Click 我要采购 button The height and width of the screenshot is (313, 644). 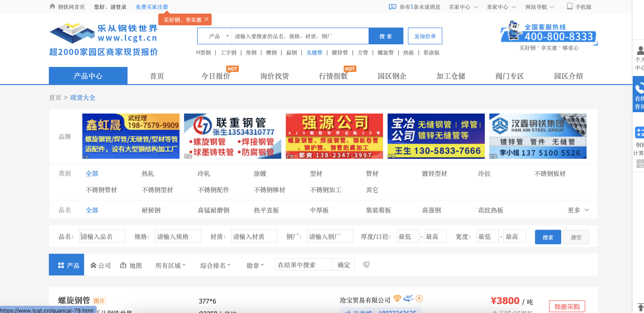click(x=567, y=306)
